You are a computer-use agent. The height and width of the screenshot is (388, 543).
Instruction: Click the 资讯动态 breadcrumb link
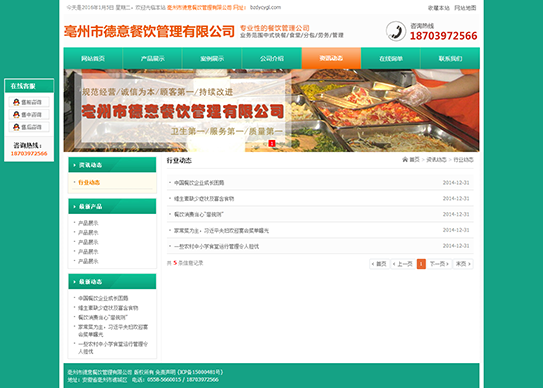(x=436, y=160)
